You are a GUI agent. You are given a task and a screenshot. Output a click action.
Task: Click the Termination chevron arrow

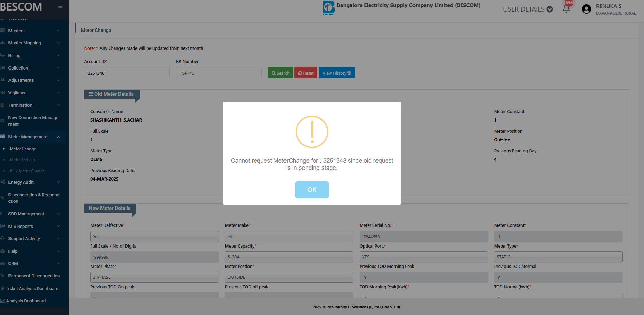click(x=58, y=105)
